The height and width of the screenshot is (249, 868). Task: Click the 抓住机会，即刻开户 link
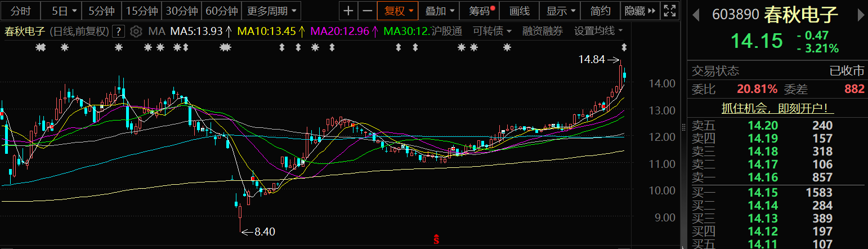[x=777, y=108]
